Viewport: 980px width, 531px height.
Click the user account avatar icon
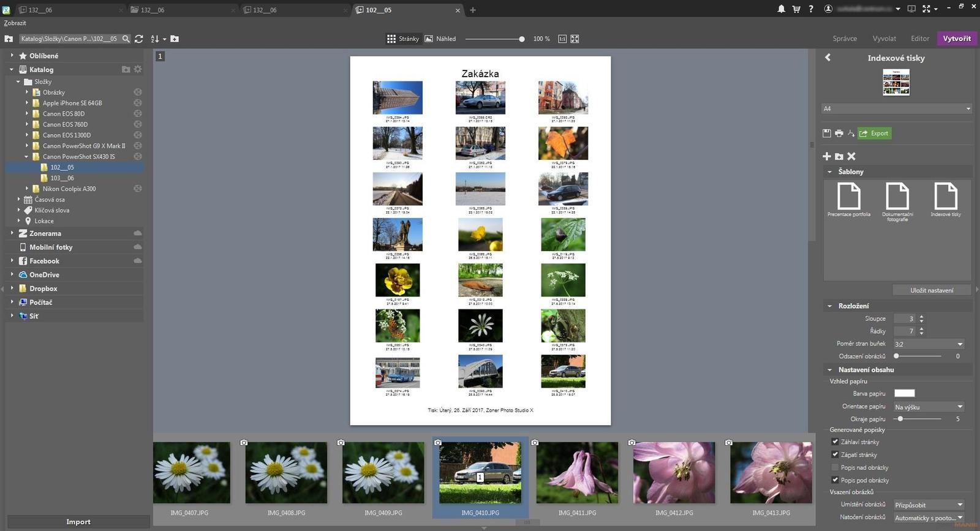click(828, 9)
